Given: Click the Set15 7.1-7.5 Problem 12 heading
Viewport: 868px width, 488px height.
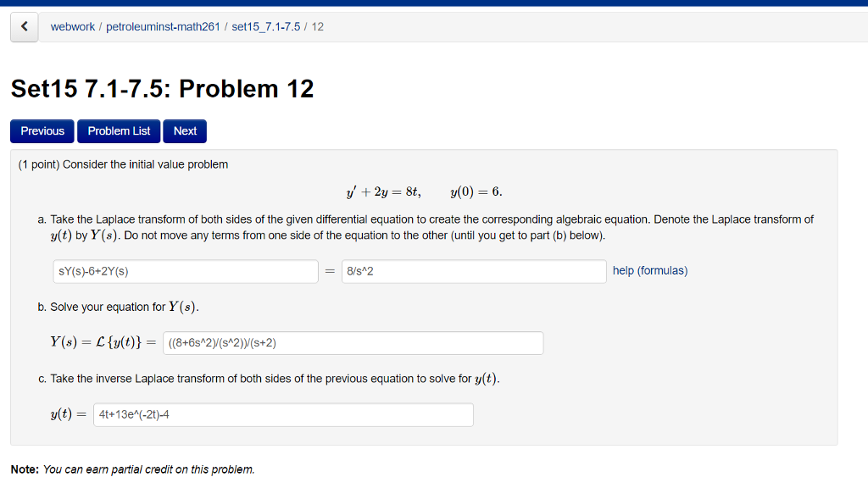Looking at the screenshot, I should point(161,88).
